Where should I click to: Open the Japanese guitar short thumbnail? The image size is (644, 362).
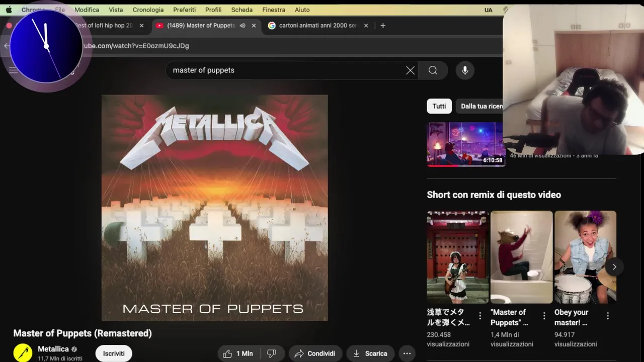click(458, 257)
